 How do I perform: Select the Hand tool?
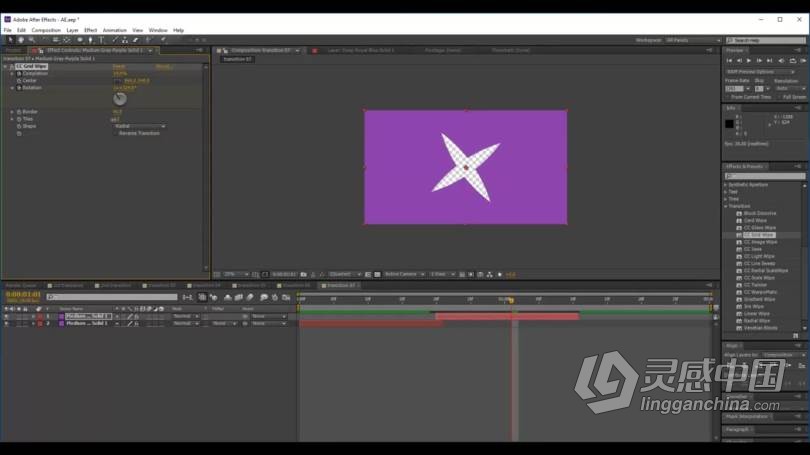pos(21,40)
